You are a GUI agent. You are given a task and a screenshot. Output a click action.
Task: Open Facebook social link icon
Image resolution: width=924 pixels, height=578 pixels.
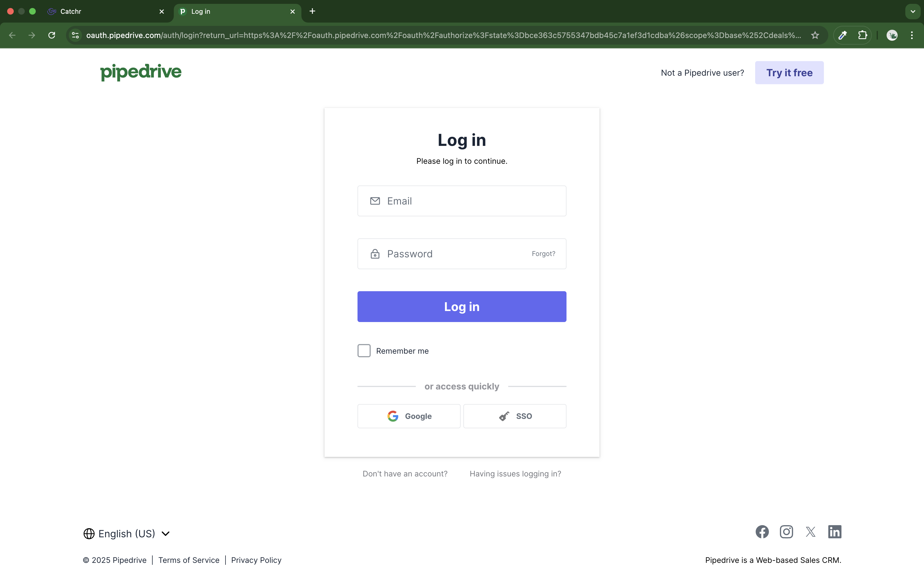click(762, 532)
